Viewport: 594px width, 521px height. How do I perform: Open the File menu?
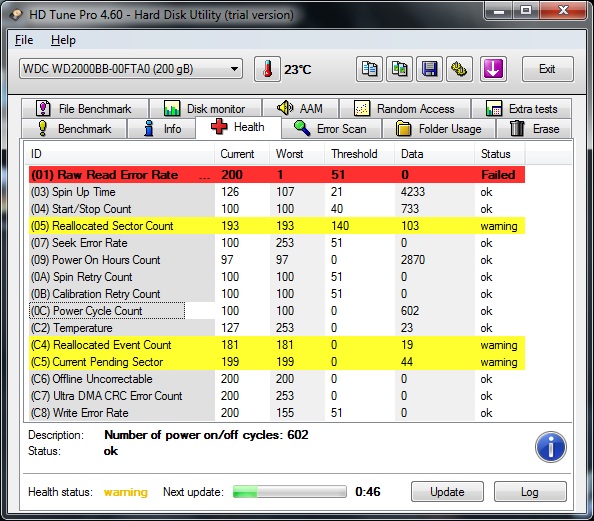click(x=24, y=40)
